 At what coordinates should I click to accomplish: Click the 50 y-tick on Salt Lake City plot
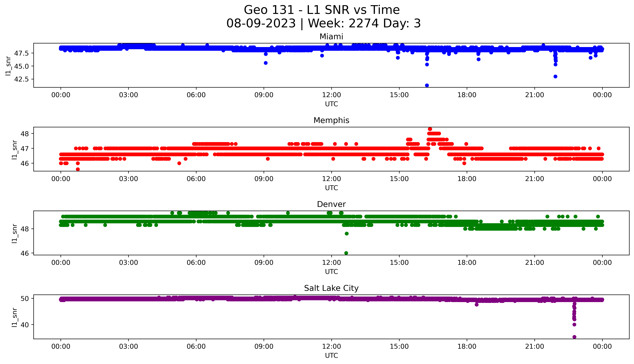(x=25, y=298)
